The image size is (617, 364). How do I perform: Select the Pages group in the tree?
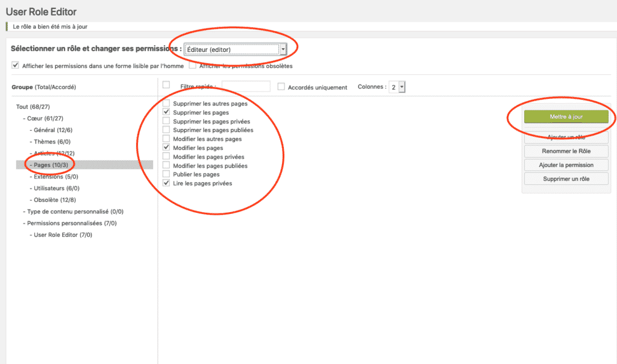point(48,165)
